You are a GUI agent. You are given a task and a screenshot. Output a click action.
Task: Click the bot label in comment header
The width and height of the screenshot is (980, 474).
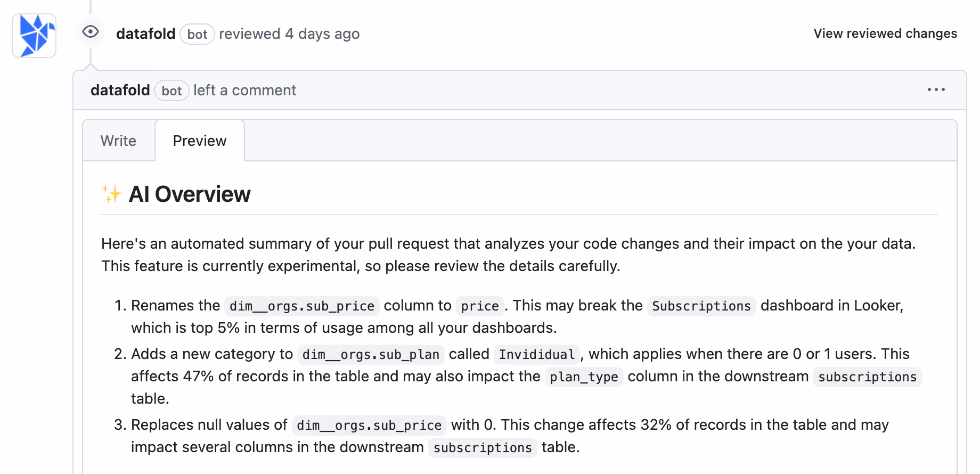pyautogui.click(x=171, y=91)
